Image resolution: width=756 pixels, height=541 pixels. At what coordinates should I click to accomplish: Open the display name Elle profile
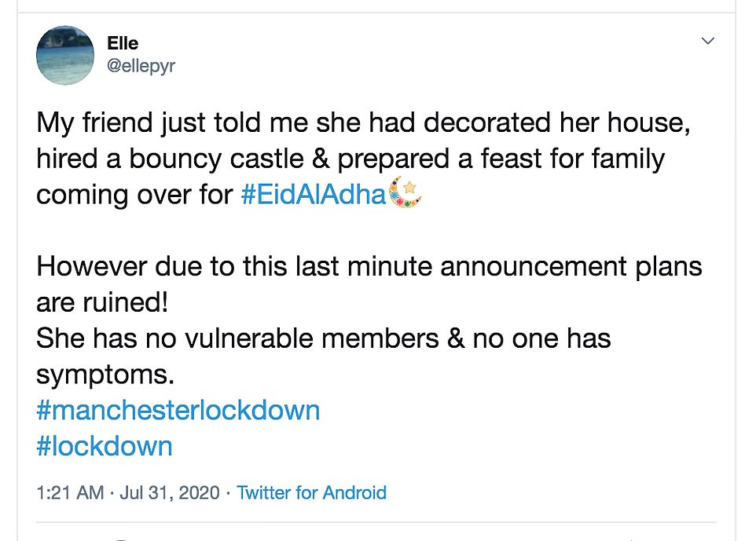[x=123, y=43]
